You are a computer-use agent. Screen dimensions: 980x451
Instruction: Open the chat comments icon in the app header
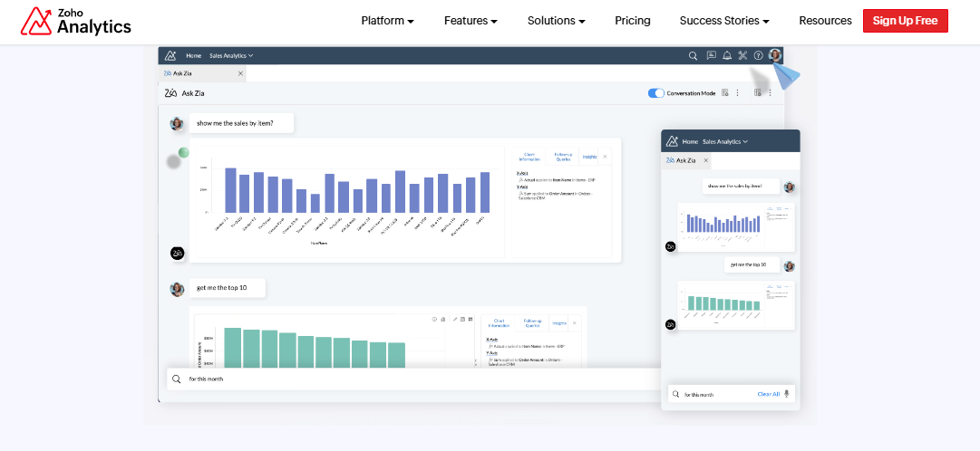point(711,55)
